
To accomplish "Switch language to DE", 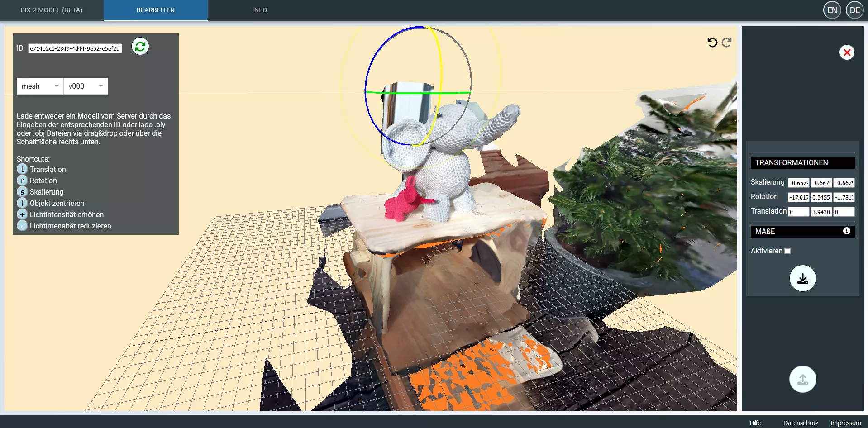I will (854, 10).
